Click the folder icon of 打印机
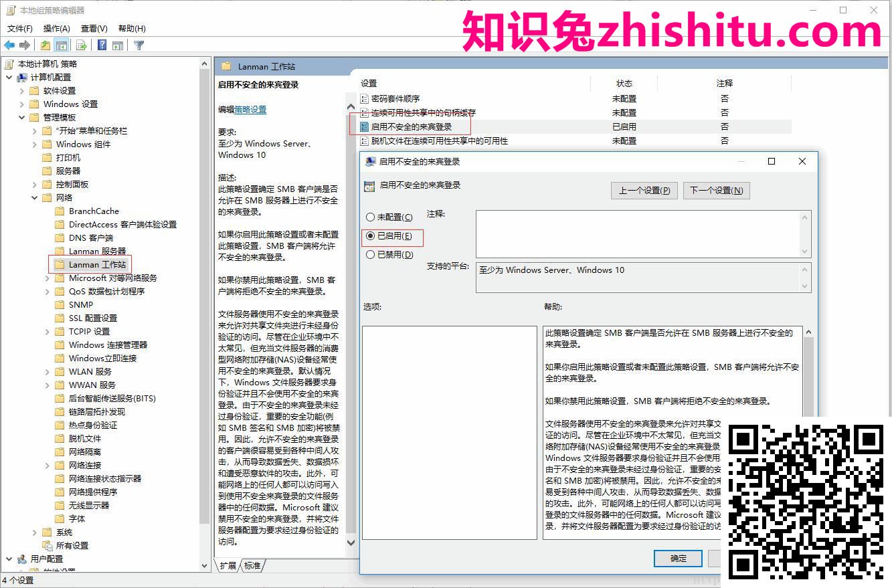Viewport: 892px width, 588px height. tap(47, 157)
